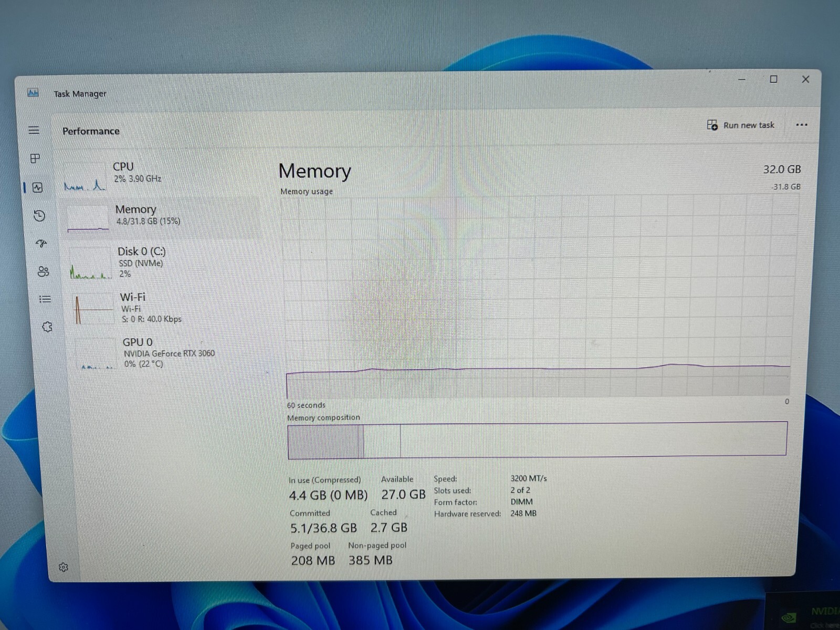840x630 pixels.
Task: Click the Form factor value DIMM
Action: click(x=521, y=501)
